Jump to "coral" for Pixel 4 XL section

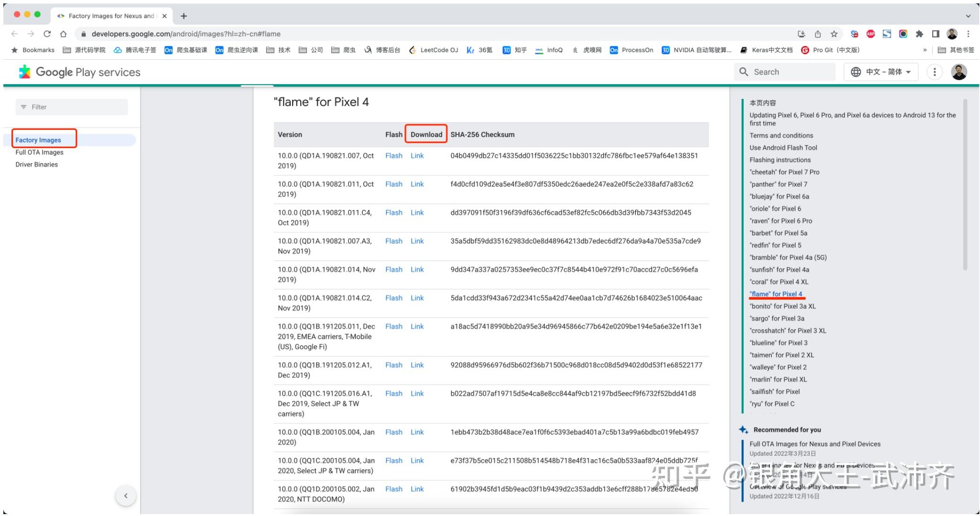point(779,282)
